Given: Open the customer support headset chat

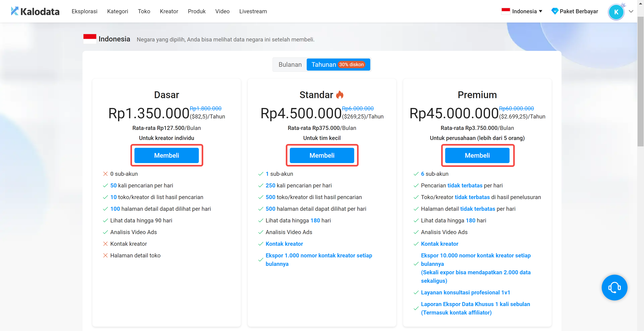Looking at the screenshot, I should click(614, 287).
